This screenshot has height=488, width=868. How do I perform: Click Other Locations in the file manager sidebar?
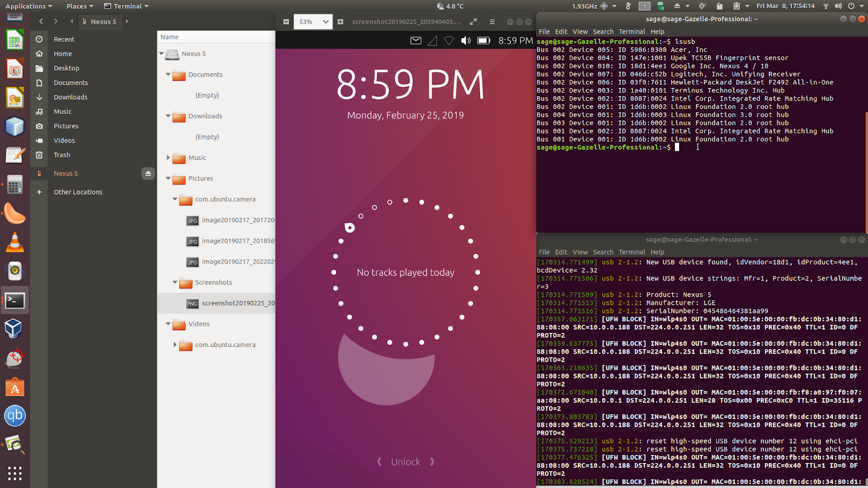tap(78, 191)
